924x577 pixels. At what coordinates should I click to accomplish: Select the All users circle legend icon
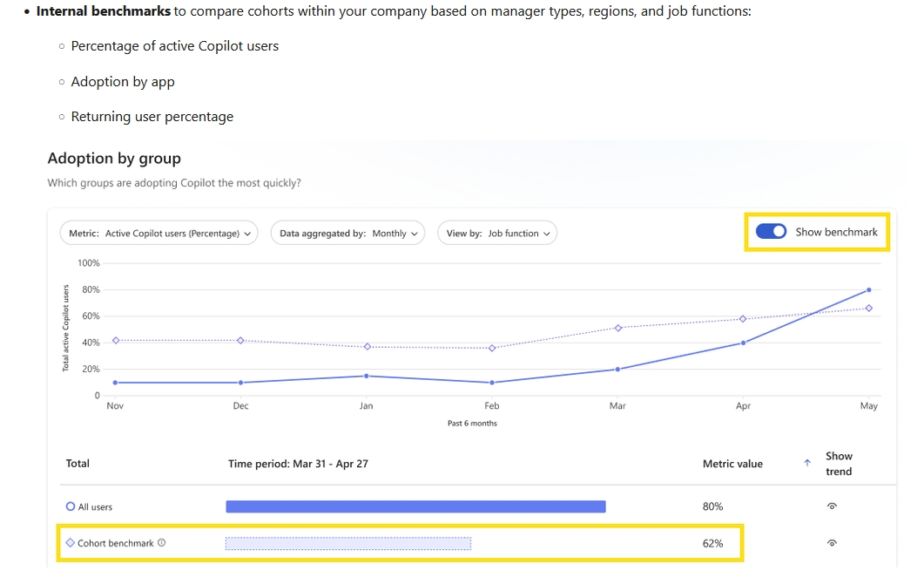click(x=71, y=506)
